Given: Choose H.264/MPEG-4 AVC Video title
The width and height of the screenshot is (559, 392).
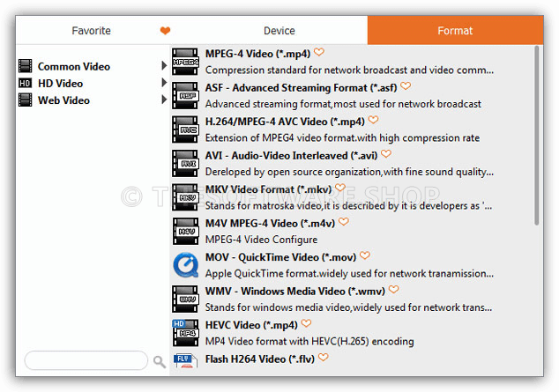Looking at the screenshot, I should point(285,122).
